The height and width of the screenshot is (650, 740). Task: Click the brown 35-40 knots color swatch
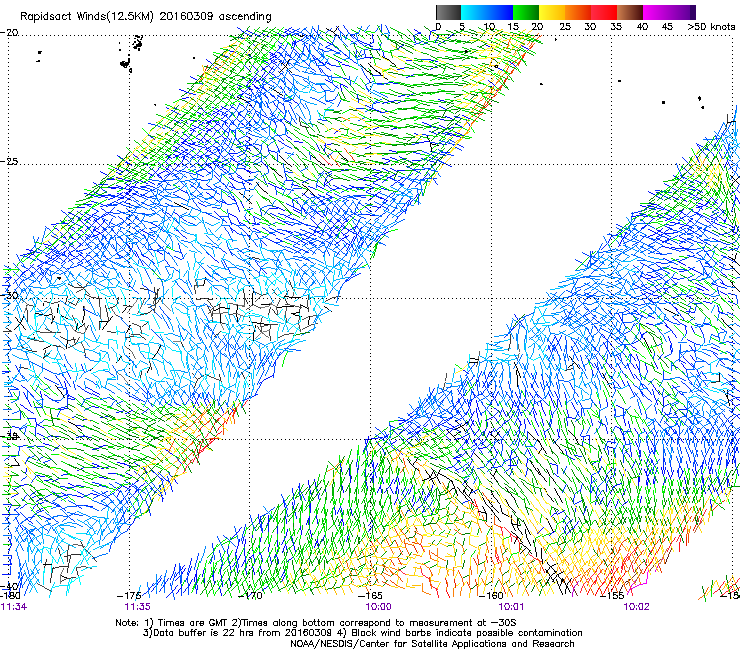631,12
